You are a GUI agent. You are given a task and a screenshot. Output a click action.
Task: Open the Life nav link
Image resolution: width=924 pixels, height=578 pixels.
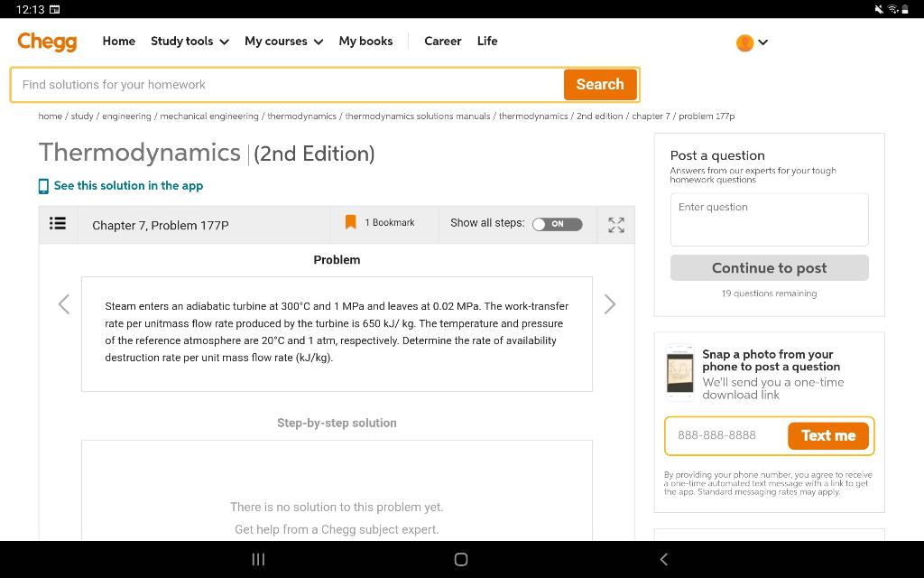tap(487, 42)
